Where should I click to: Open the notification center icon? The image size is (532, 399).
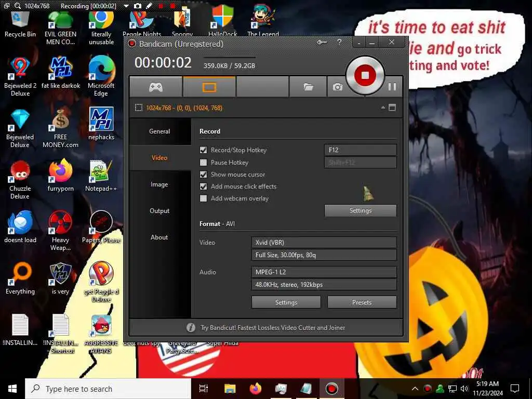[x=515, y=389]
